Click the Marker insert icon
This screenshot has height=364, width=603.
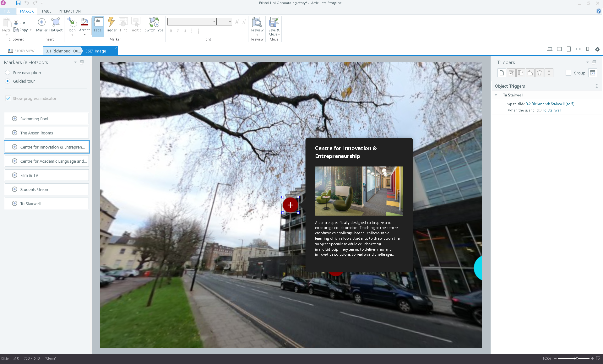[x=41, y=25]
